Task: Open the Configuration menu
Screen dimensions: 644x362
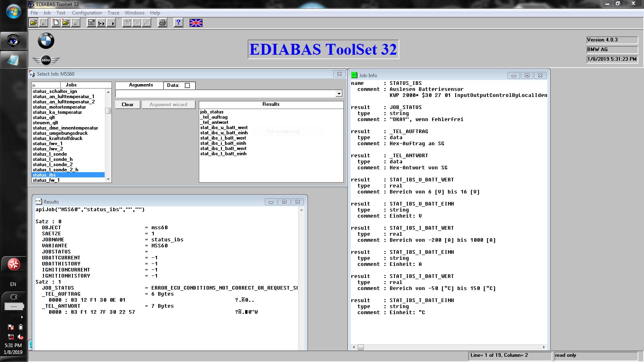Action: click(87, 13)
